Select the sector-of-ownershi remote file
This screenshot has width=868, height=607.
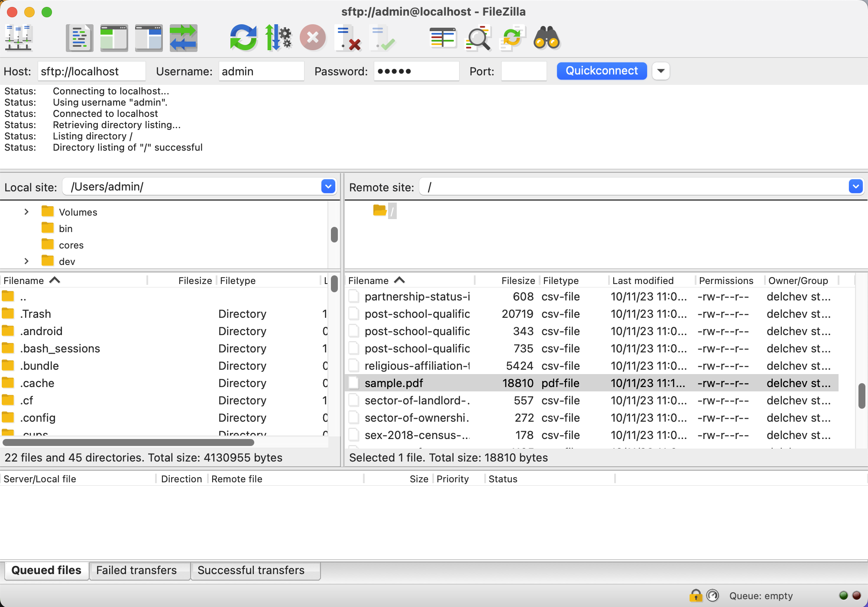[x=592, y=418]
